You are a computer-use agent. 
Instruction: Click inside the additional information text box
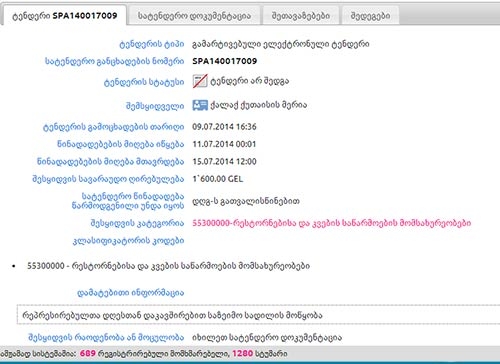click(258, 315)
